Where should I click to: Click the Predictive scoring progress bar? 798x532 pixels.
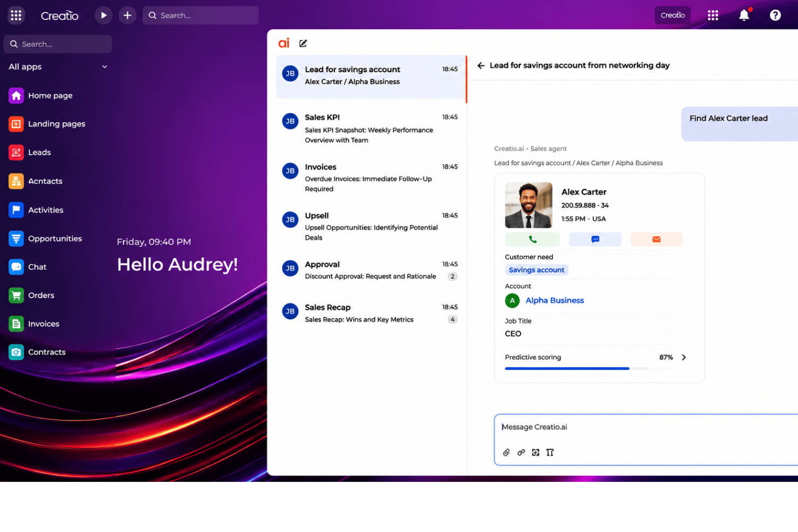click(576, 369)
